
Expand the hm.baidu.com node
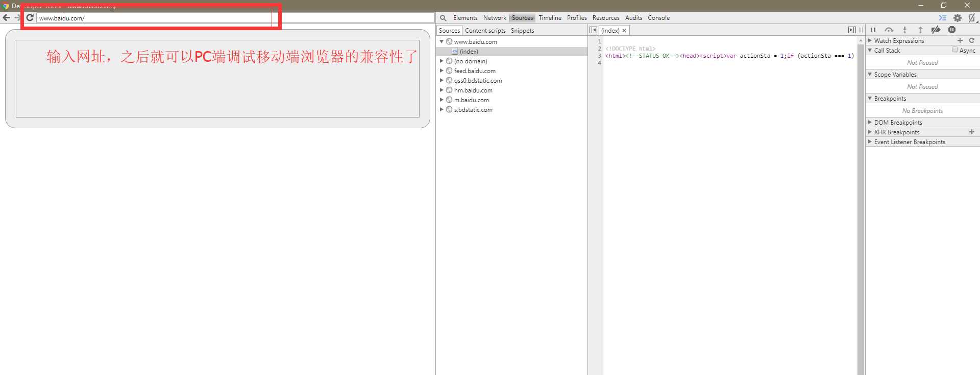point(442,90)
